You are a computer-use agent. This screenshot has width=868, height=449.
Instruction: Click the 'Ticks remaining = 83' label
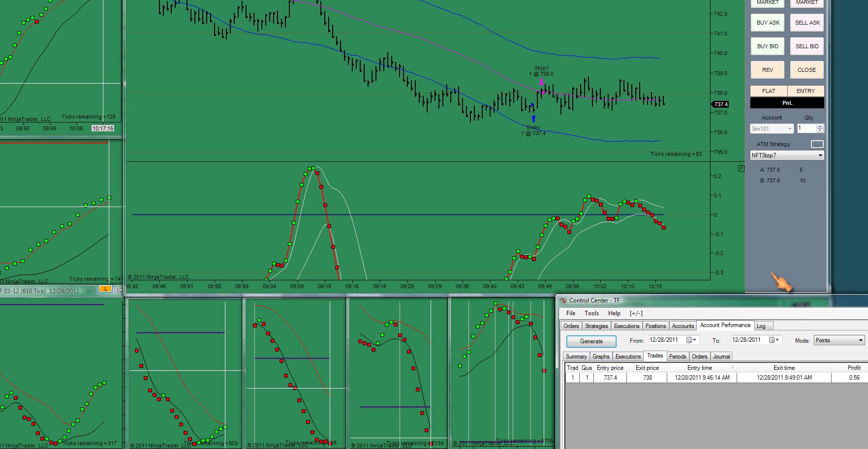(x=676, y=154)
